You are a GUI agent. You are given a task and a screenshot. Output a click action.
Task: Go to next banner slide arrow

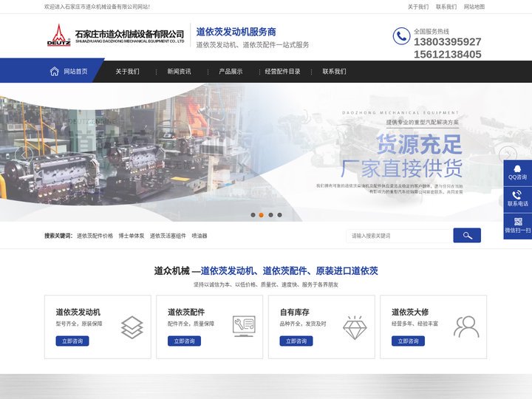(508, 154)
